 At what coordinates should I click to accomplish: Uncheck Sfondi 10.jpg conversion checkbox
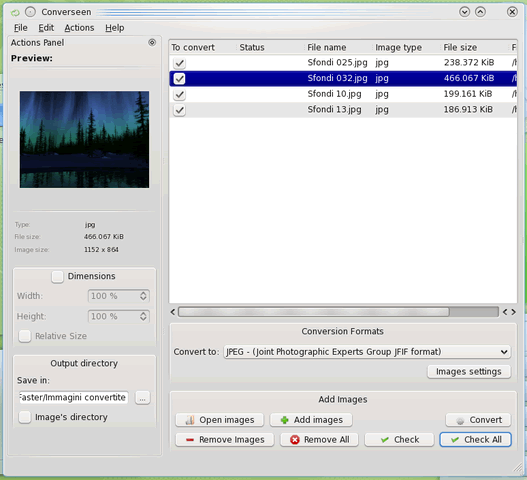tap(179, 94)
